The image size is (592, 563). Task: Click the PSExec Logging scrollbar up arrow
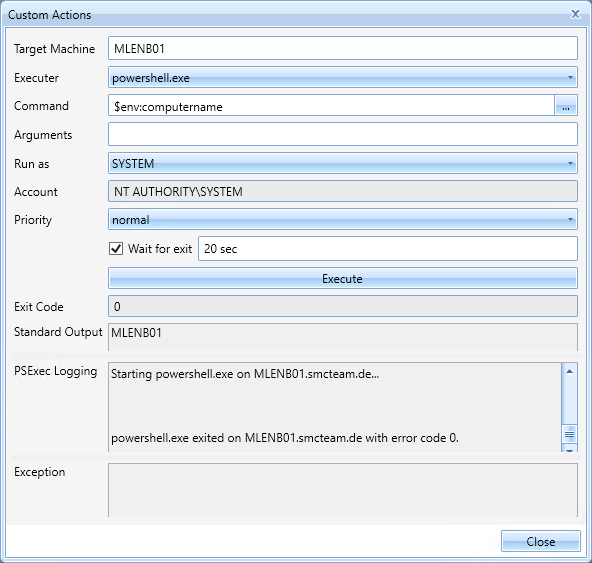tap(569, 372)
